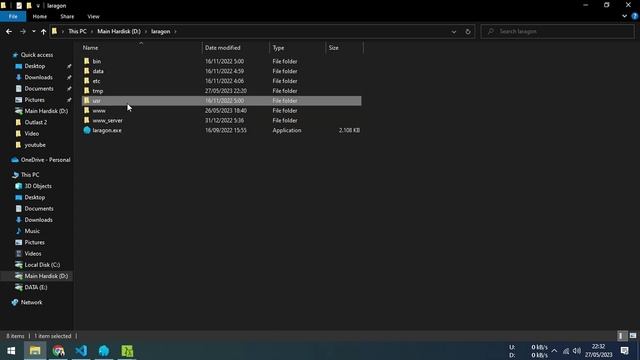
Task: Select This PC in navigation pane
Action: [30, 175]
